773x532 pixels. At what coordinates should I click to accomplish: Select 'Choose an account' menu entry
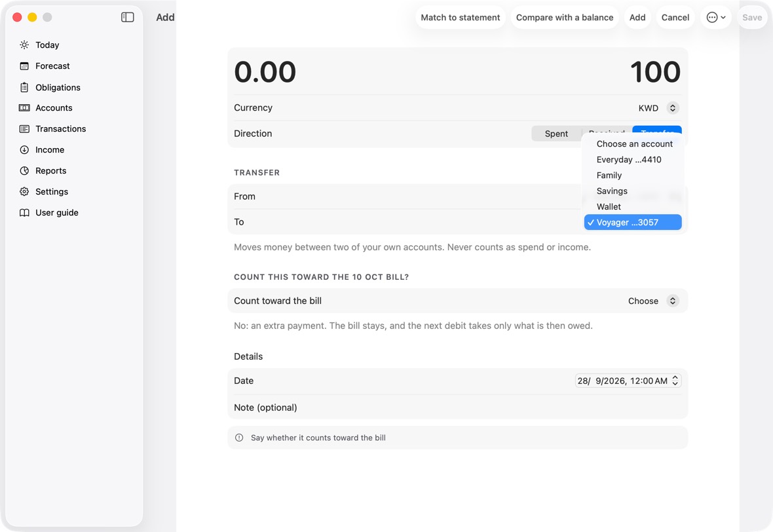(633, 144)
